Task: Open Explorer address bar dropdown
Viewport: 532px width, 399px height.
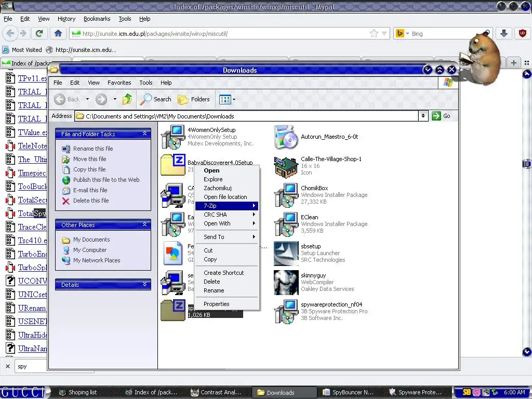Action: coord(423,116)
